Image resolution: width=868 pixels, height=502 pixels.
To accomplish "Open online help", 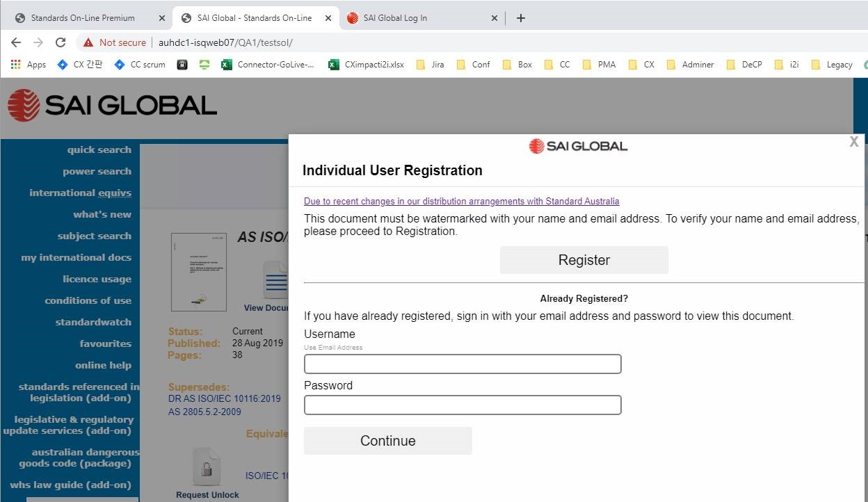I will click(103, 366).
